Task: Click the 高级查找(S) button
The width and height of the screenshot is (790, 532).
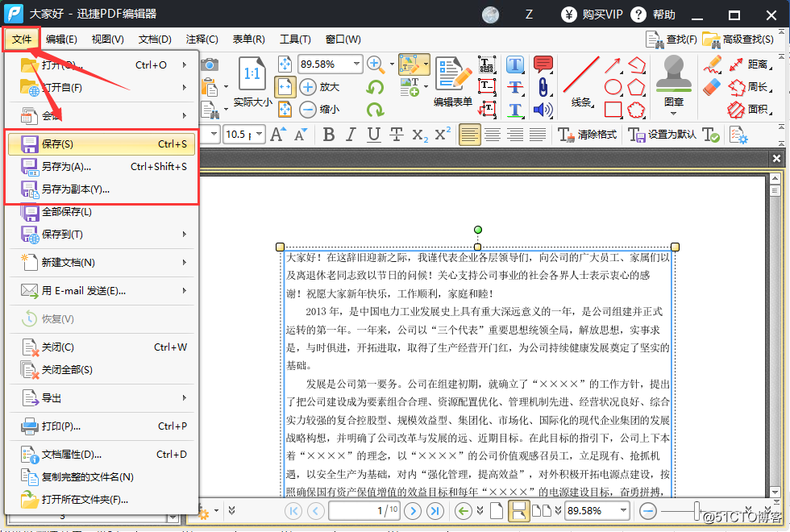Action: tap(738, 39)
